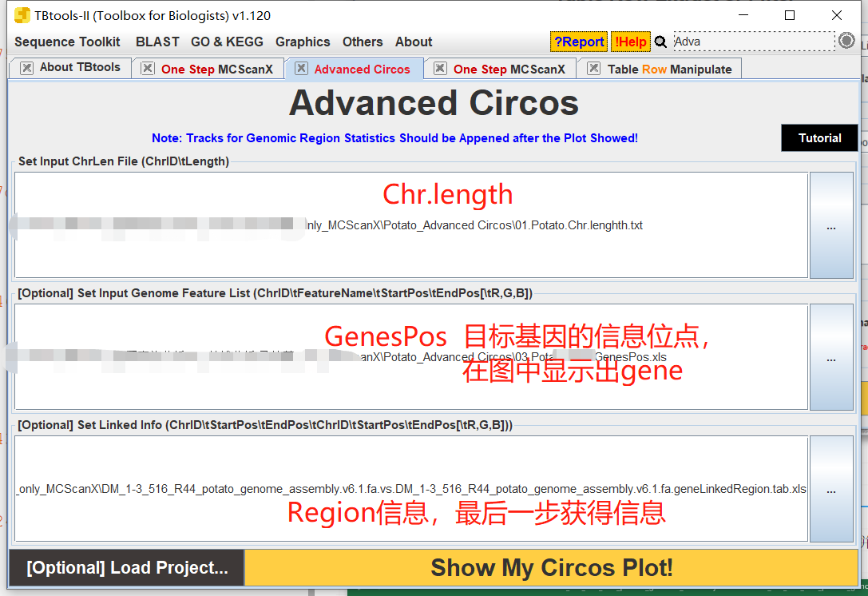868x596 pixels.
Task: Open the Graphics menu
Action: tap(303, 42)
